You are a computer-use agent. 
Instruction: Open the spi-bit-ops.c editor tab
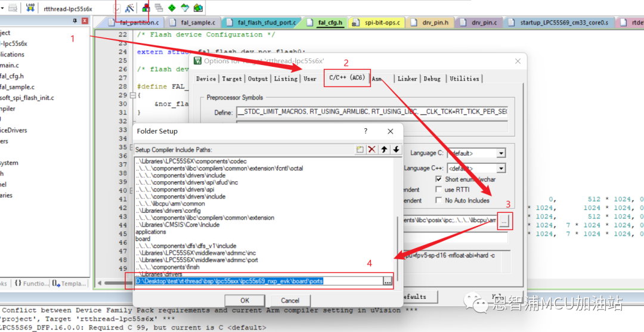(x=377, y=23)
